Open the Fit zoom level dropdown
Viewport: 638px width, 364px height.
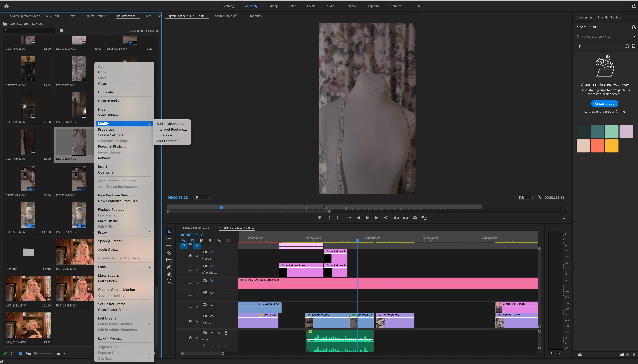tap(203, 197)
